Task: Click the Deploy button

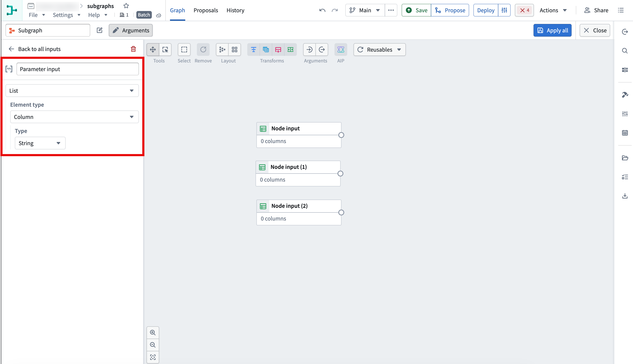Action: 486,10
